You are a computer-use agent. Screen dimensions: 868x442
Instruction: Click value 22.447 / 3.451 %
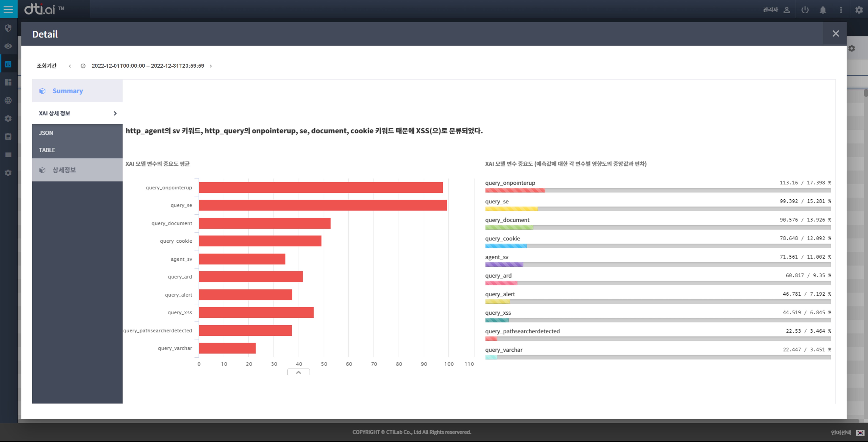[x=807, y=350]
